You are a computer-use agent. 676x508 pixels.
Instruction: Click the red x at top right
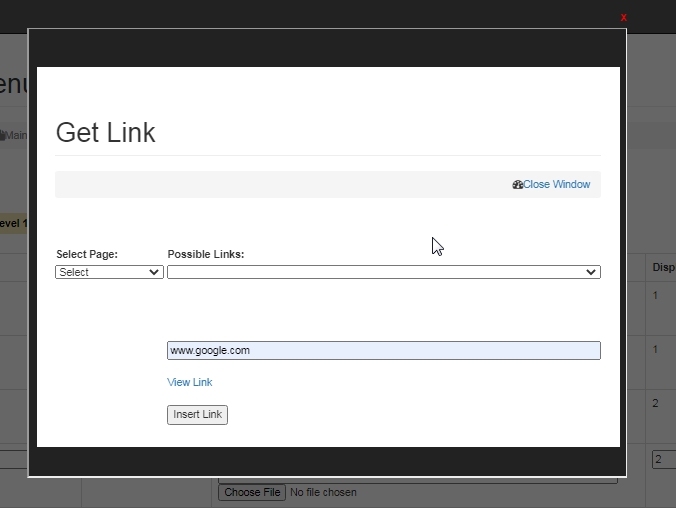[x=623, y=17]
